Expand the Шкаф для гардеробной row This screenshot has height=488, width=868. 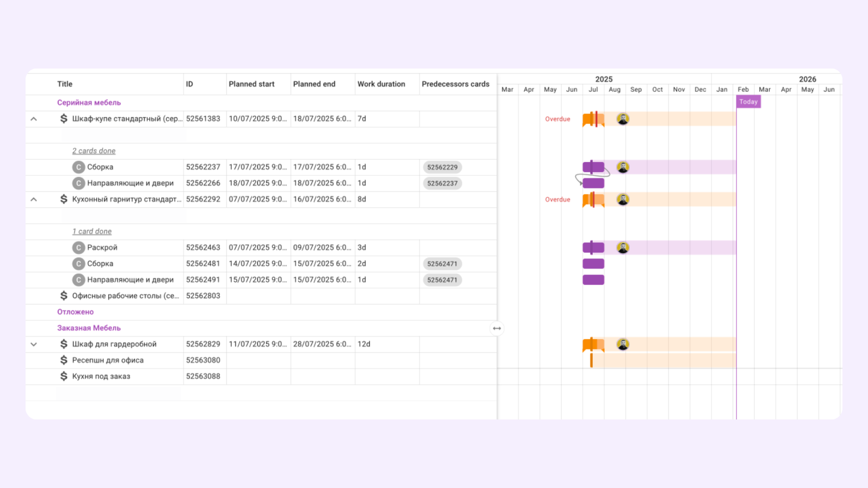click(34, 344)
